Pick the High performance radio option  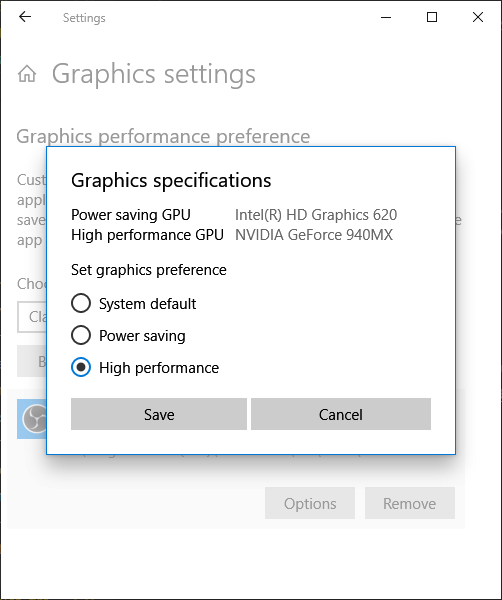(x=145, y=367)
